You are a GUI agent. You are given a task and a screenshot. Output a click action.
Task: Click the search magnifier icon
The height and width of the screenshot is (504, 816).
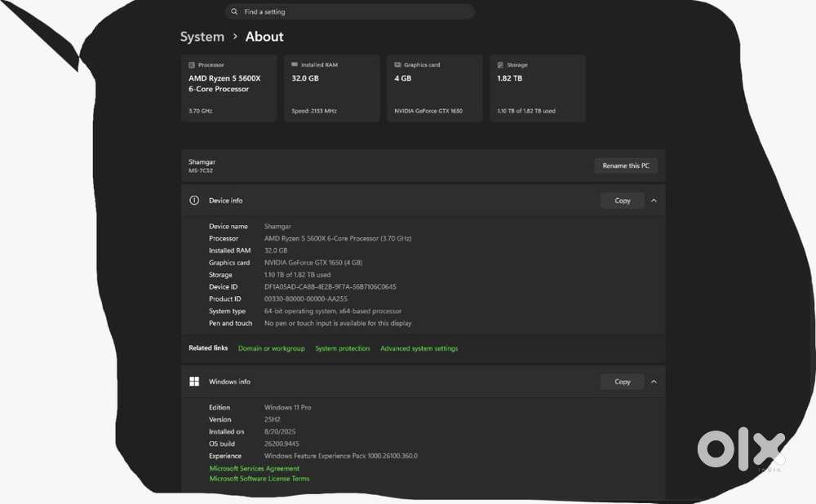point(234,11)
